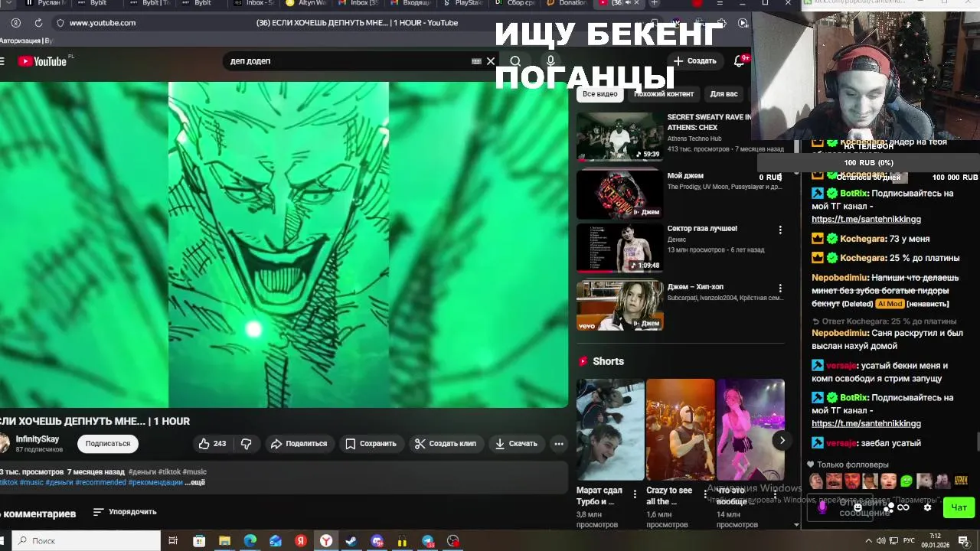Open the emoji picker in chat input
Screen dimensions: 980x551
pyautogui.click(x=858, y=507)
